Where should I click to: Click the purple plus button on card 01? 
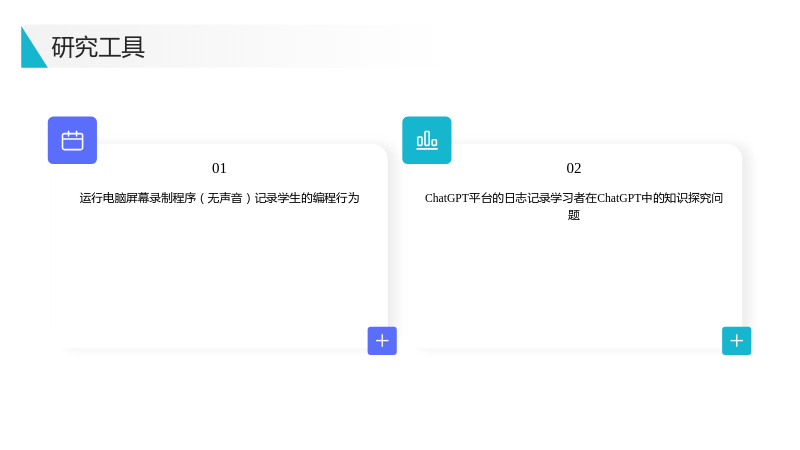(382, 341)
